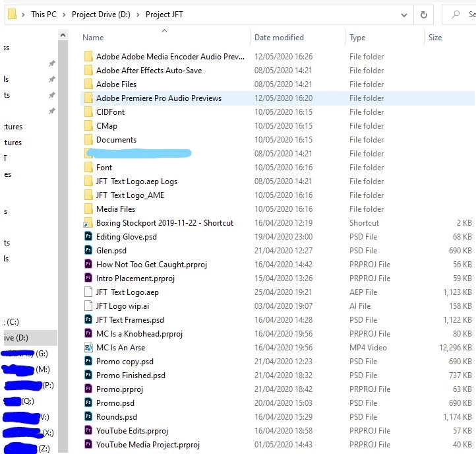
Task: Select Adobe Adobe Media Encoder Audio Prev... folder name
Action: (170, 56)
